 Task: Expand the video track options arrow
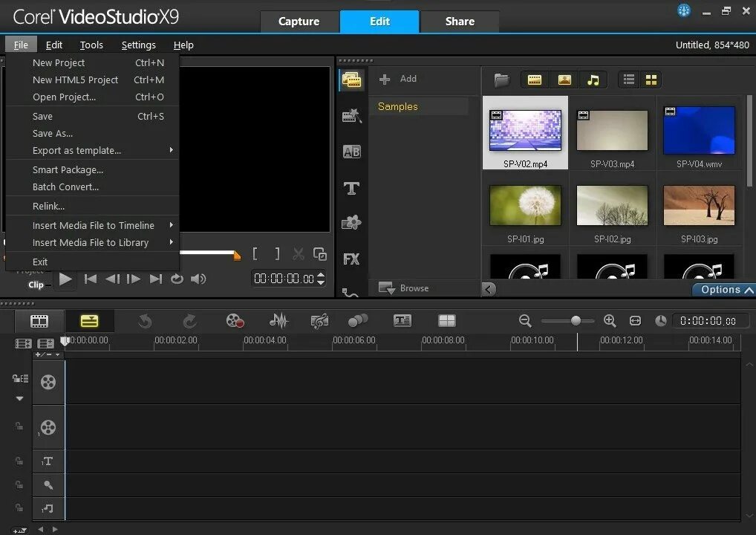19,398
